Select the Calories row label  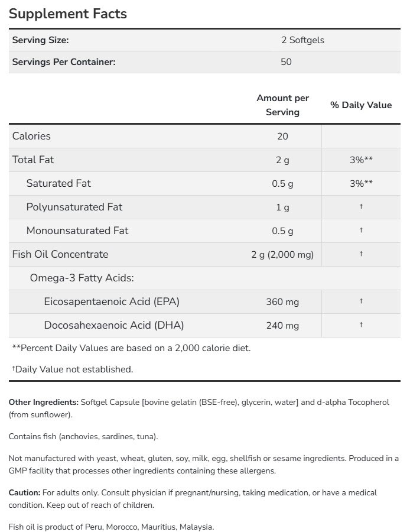point(32,136)
